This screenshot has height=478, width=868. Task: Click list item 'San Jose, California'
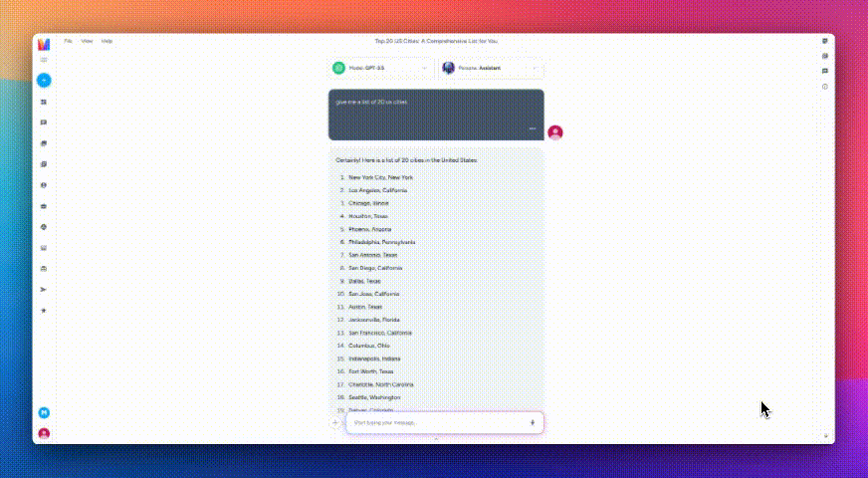pos(373,294)
